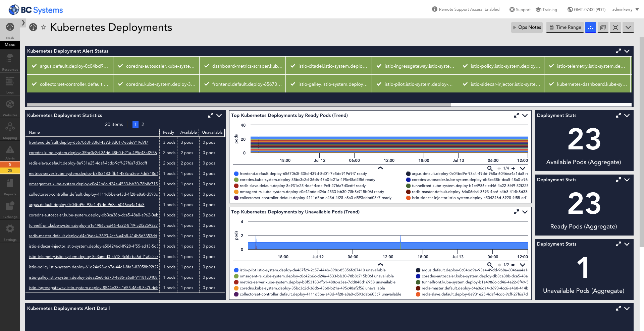Toggle coredns.kube-system unavailable legend series
644x331 pixels.
[309, 288]
